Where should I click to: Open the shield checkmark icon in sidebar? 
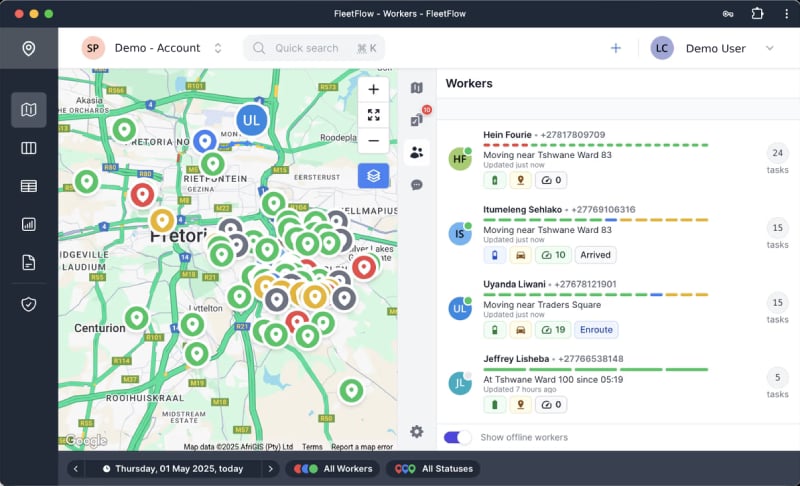[29, 304]
